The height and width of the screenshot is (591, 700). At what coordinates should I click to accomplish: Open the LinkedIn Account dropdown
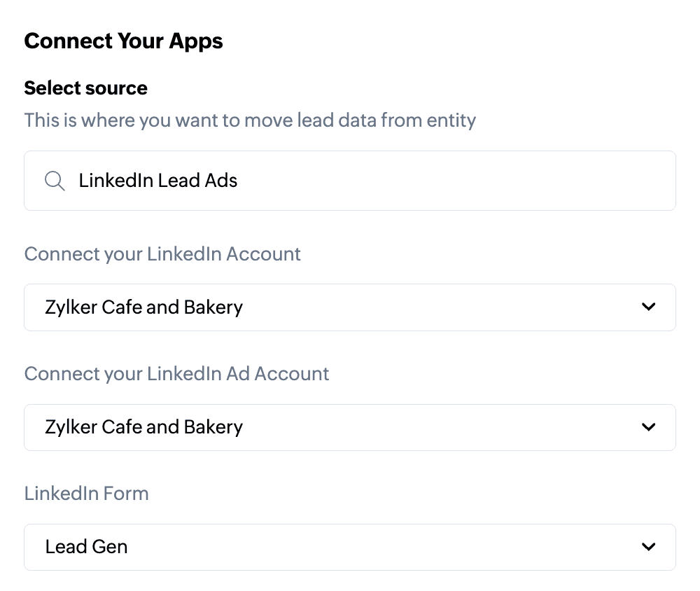pyautogui.click(x=350, y=307)
